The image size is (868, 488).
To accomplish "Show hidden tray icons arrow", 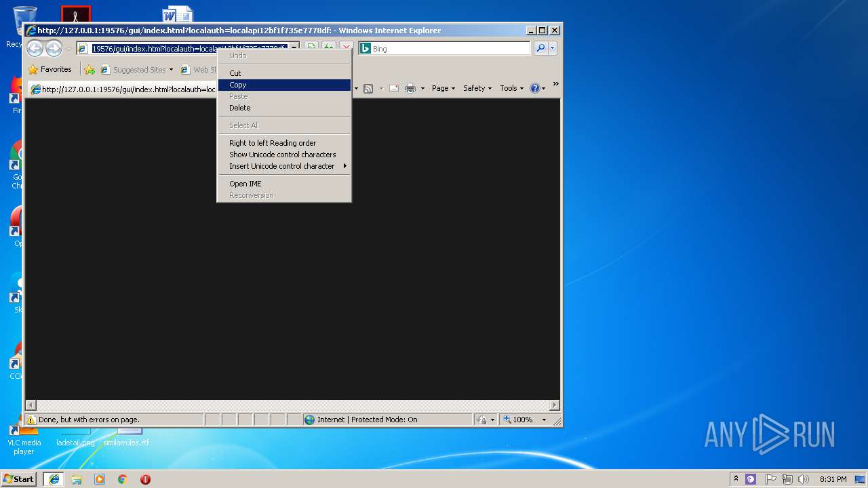I will point(736,479).
